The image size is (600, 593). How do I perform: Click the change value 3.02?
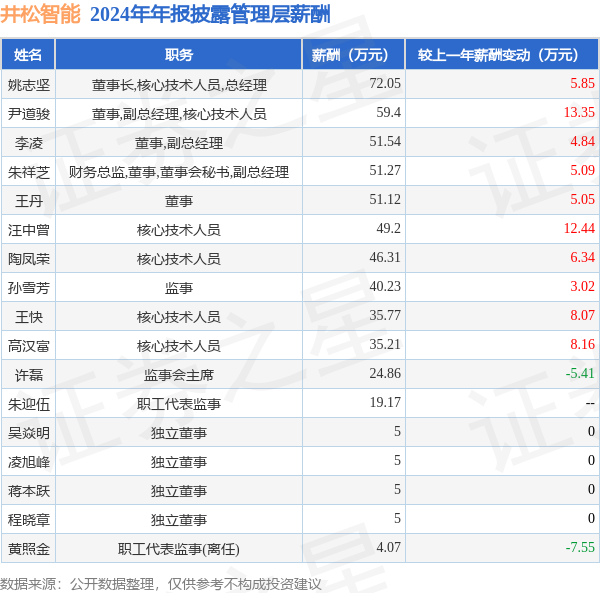[x=582, y=286]
